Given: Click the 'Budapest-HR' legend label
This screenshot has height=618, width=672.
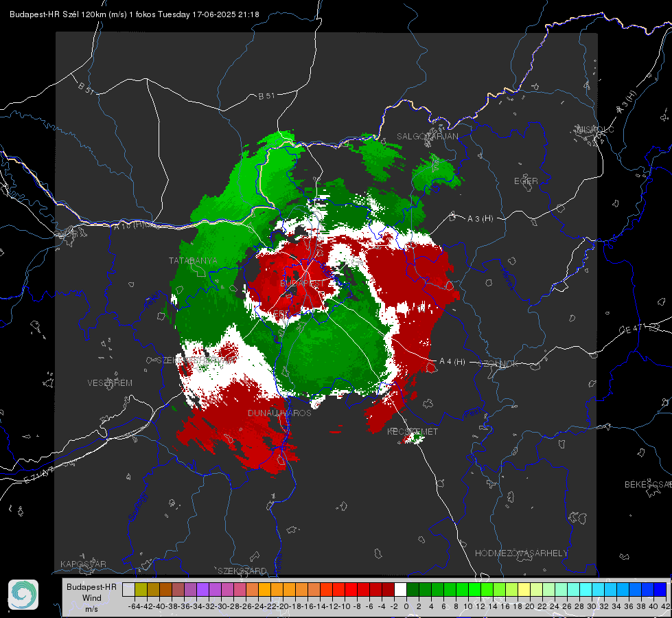Looking at the screenshot, I should click(91, 586).
